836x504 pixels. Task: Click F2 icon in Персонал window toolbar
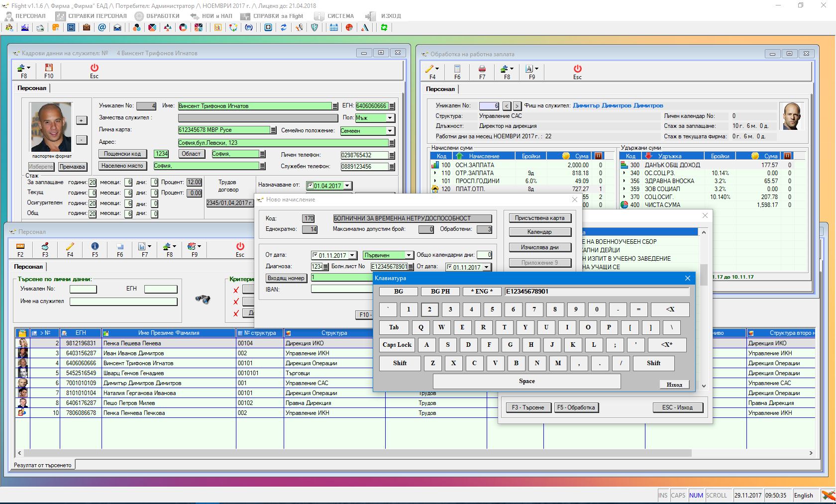pos(20,249)
